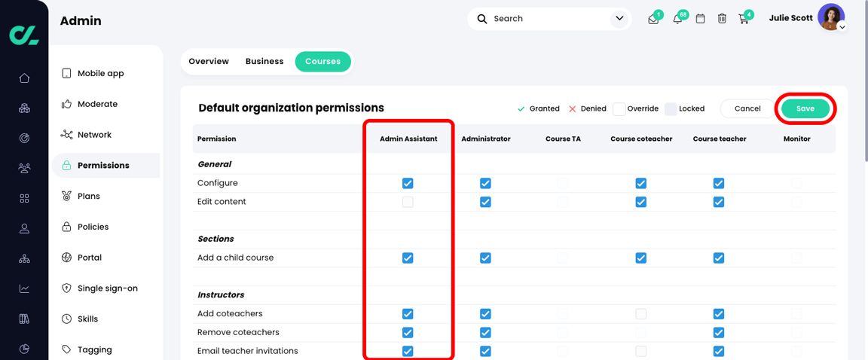
Task: Click the Admin Assistant column header
Action: pos(408,139)
